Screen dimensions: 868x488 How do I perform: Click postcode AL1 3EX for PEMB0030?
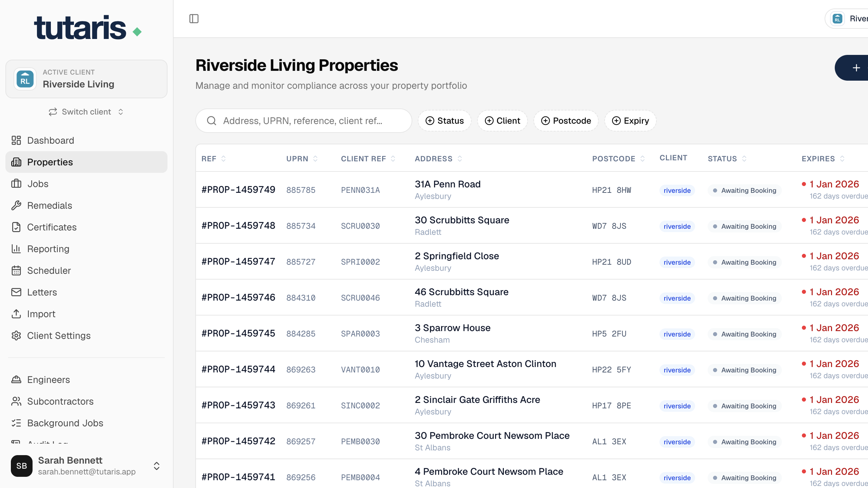609,442
